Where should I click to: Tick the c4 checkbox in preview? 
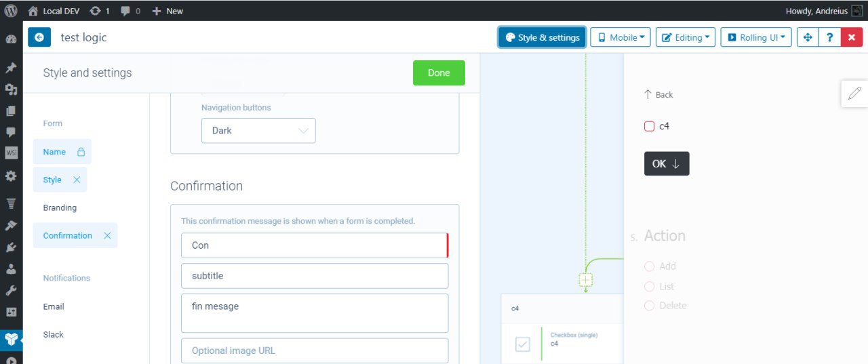pyautogui.click(x=649, y=126)
